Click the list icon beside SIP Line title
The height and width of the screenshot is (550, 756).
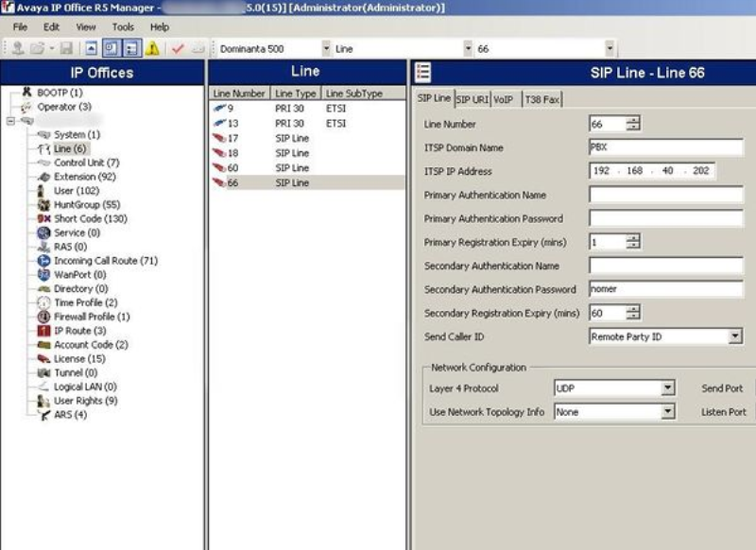click(422, 73)
